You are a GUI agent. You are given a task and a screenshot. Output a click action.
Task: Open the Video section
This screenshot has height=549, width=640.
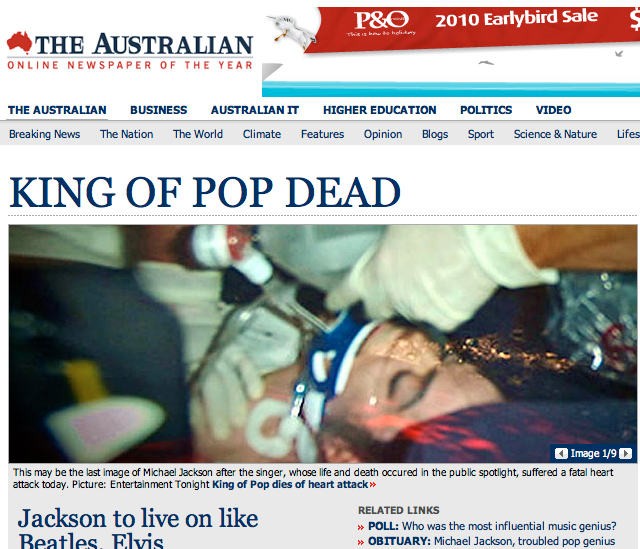coord(553,110)
